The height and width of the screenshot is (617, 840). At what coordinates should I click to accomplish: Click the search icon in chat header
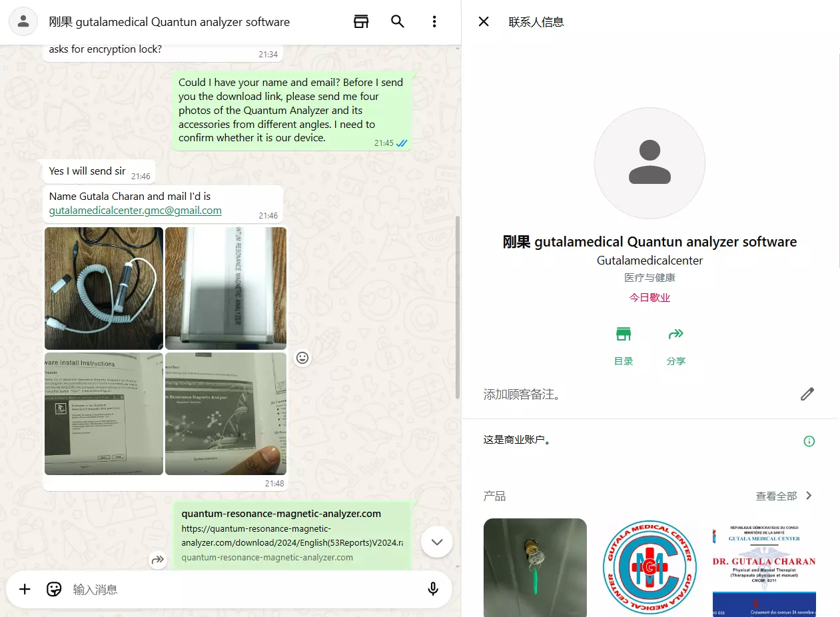(398, 21)
